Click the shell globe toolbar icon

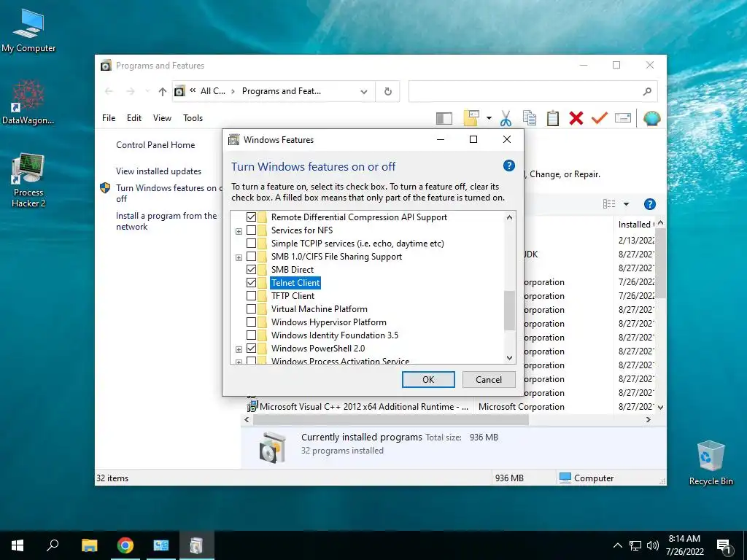pos(651,118)
